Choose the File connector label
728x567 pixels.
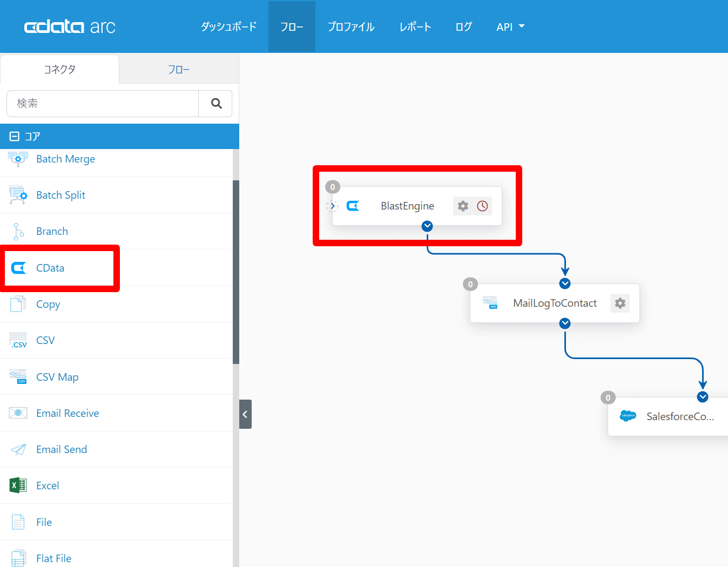(44, 522)
